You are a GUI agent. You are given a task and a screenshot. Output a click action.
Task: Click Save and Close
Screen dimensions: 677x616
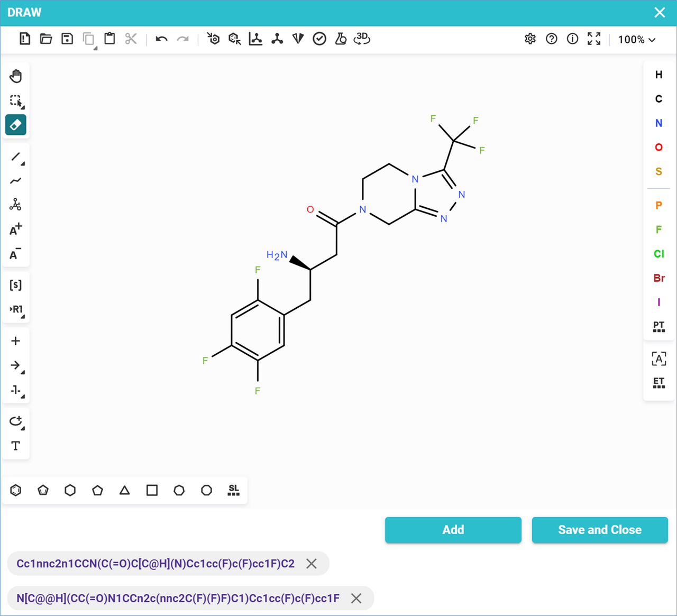coord(599,530)
